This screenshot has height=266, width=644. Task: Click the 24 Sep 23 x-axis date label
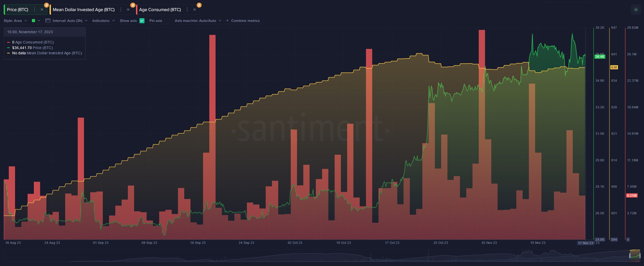pyautogui.click(x=246, y=243)
